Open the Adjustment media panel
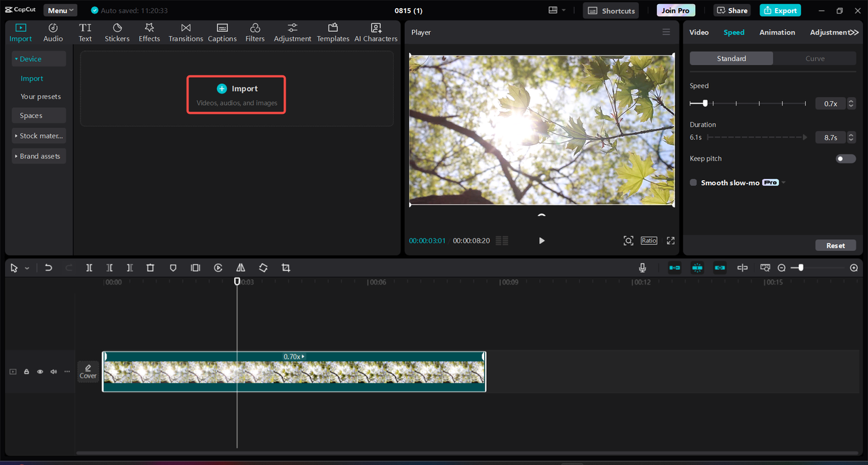Screen dimensions: 868x465 [292, 32]
